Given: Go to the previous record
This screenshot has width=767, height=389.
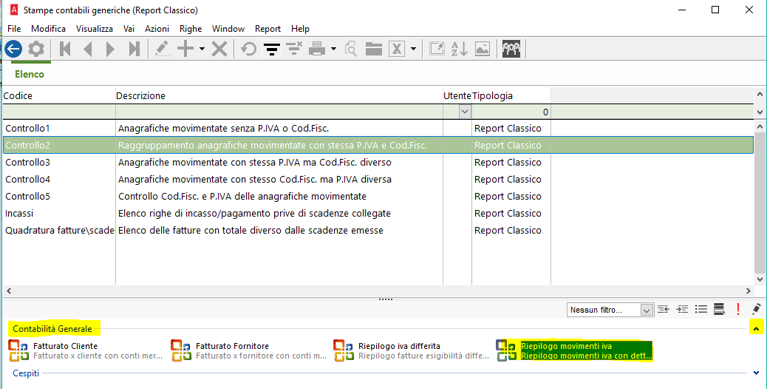Looking at the screenshot, I should [x=88, y=49].
